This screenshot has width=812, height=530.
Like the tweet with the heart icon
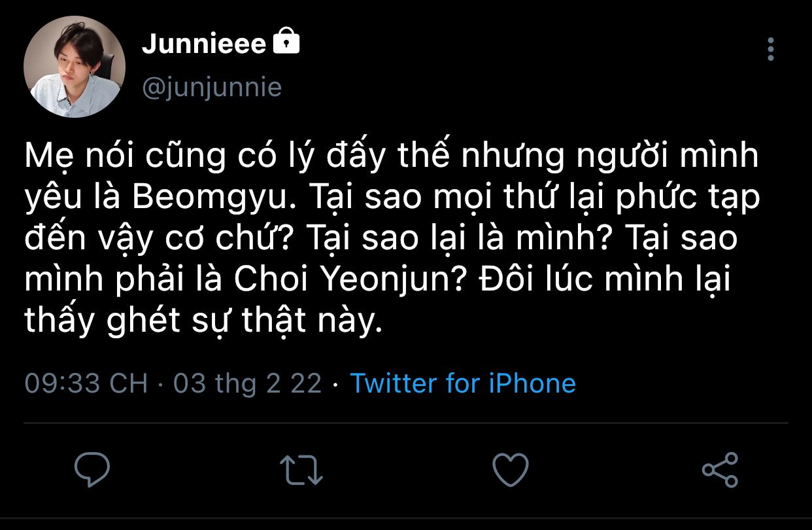tap(509, 469)
